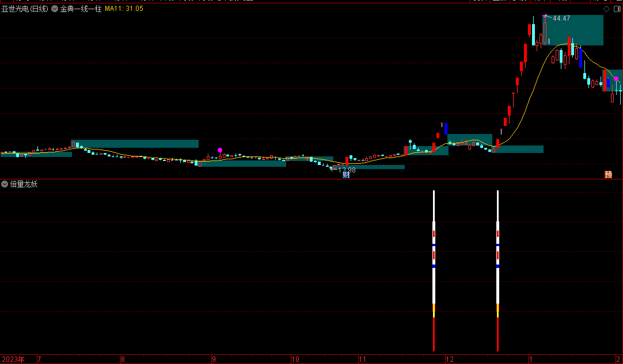
Task: Click the month 7 marker on time axis
Action: coord(39,359)
